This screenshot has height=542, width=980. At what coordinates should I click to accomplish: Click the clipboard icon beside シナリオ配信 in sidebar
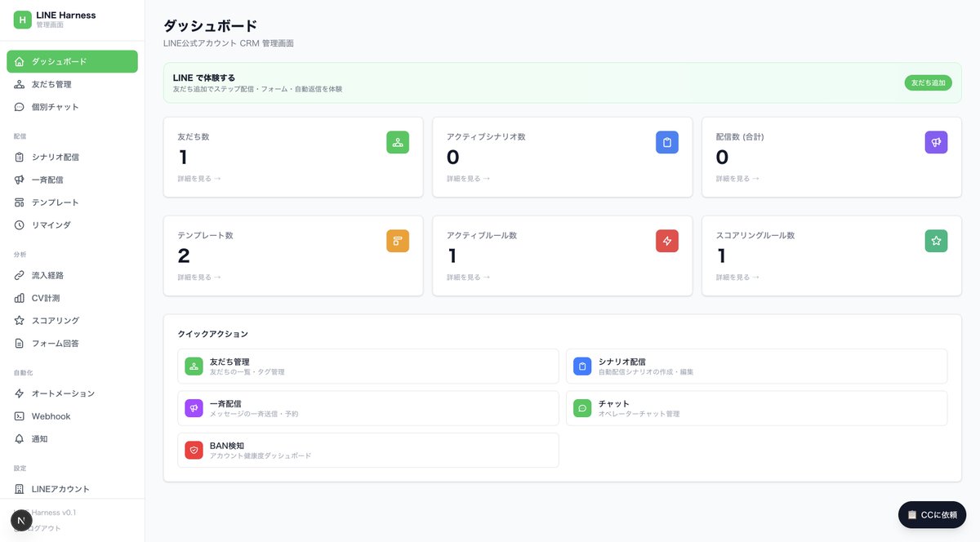coord(20,157)
